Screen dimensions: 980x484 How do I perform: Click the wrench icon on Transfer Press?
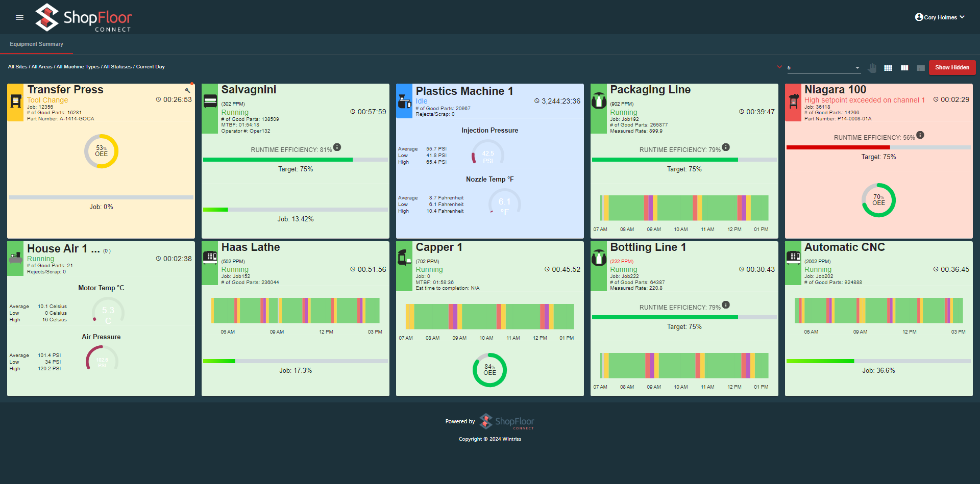(187, 90)
